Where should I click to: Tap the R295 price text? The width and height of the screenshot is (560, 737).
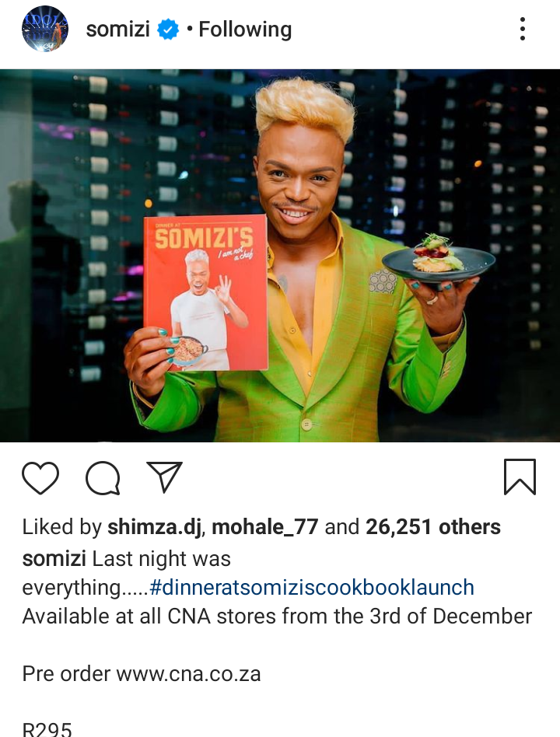[47, 729]
